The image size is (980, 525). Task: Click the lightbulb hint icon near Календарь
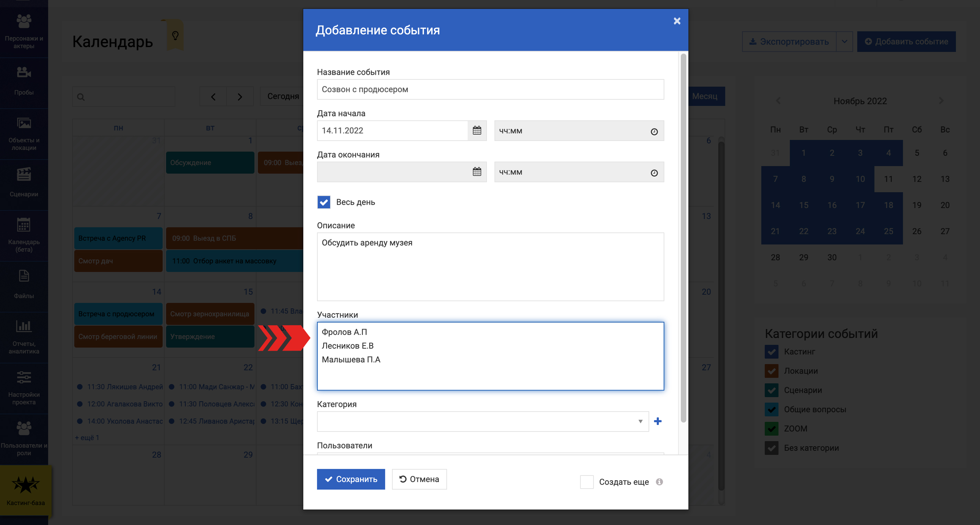tap(175, 35)
